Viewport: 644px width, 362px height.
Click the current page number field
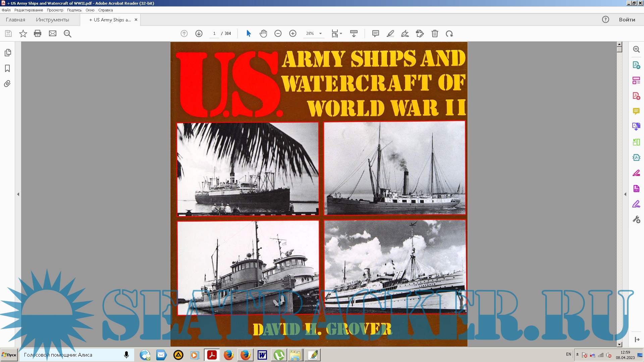coord(214,34)
